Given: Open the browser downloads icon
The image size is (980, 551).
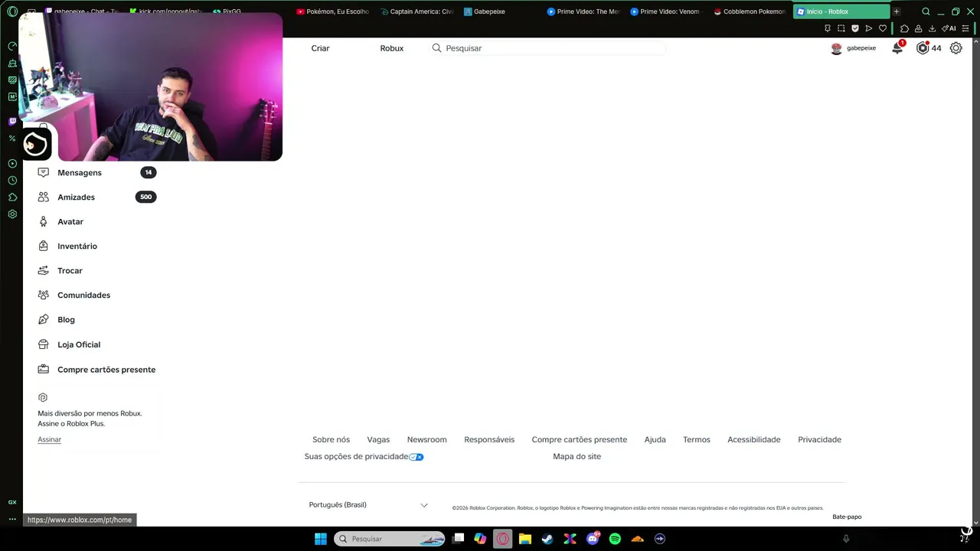Looking at the screenshot, I should (932, 28).
